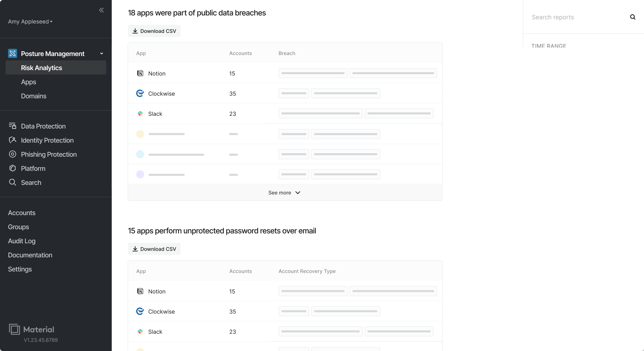Click the search reports magnifier icon
The width and height of the screenshot is (644, 351).
(x=633, y=17)
